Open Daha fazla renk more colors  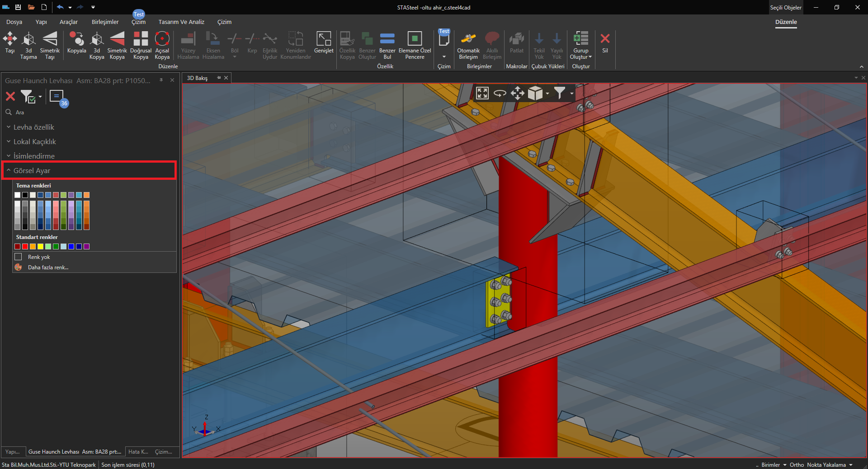point(48,267)
